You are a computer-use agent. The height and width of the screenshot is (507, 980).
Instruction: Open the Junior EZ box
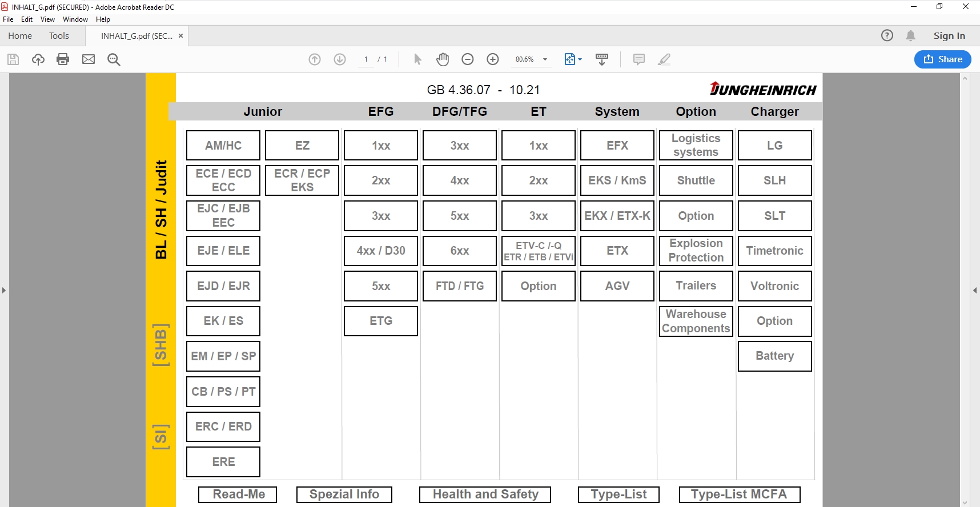tap(302, 146)
